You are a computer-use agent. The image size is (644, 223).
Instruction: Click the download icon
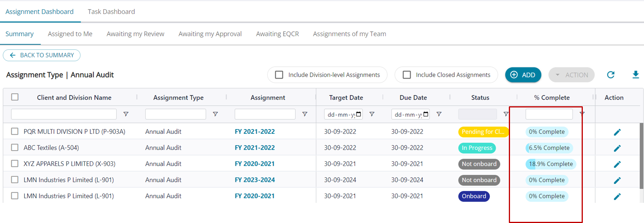[x=635, y=75]
